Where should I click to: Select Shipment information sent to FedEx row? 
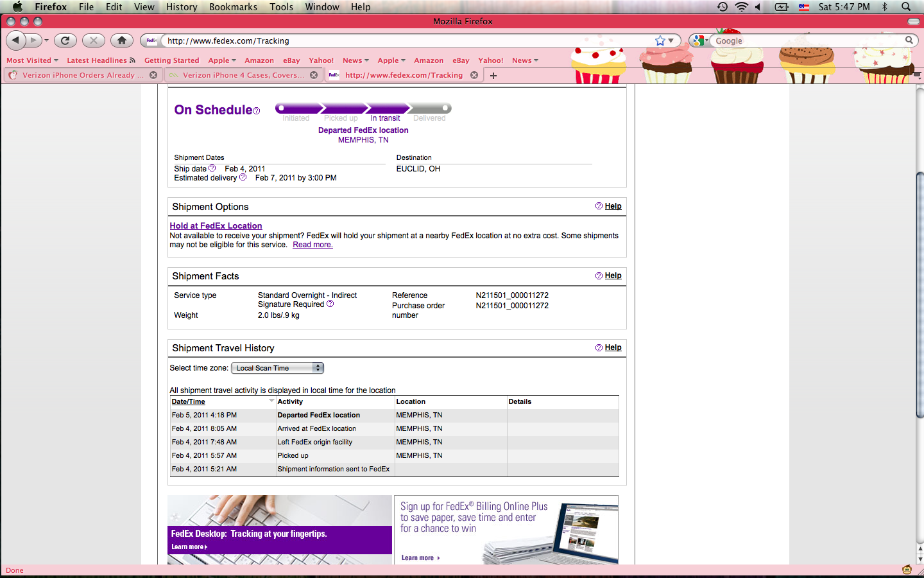coord(395,469)
